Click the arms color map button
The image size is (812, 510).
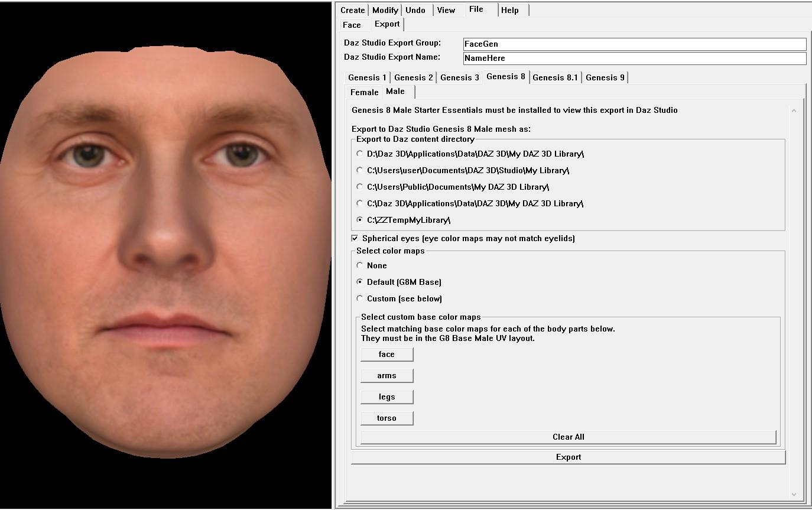click(387, 376)
